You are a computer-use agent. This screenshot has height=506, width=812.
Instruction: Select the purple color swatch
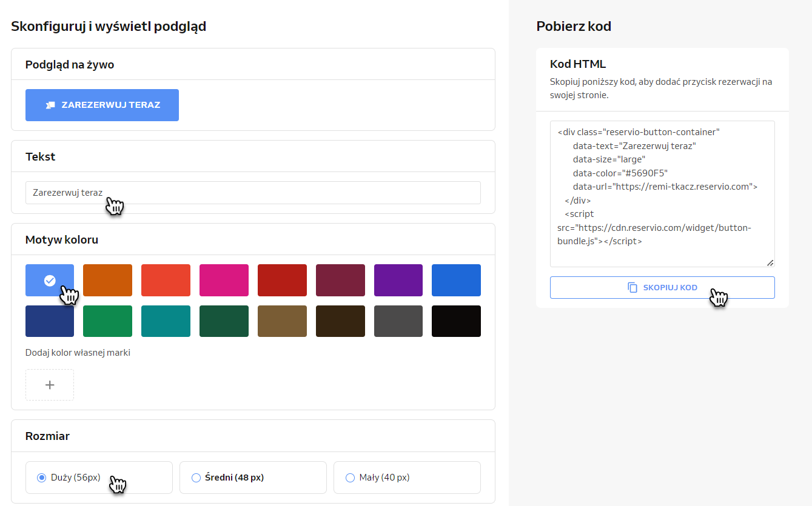(x=398, y=280)
